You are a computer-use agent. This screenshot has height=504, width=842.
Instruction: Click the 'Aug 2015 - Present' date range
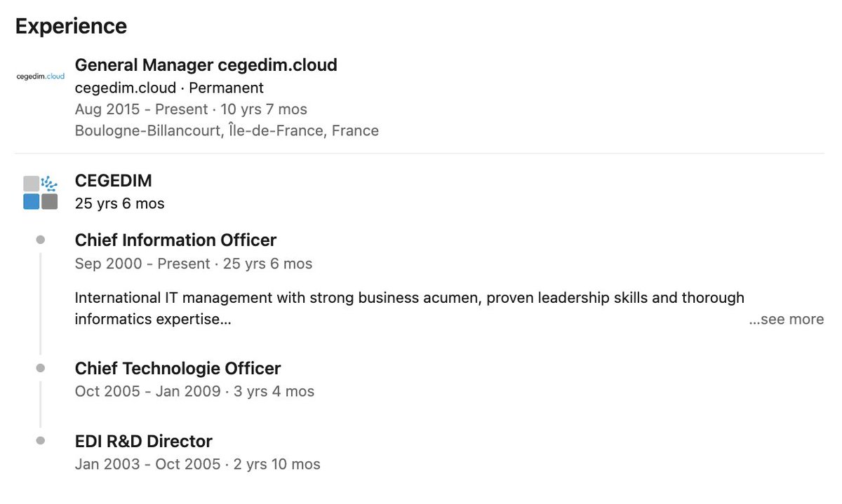tap(141, 109)
